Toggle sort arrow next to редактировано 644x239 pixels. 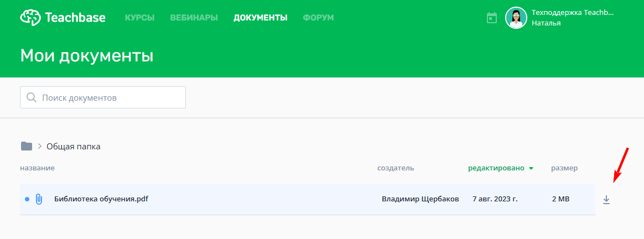click(x=531, y=168)
